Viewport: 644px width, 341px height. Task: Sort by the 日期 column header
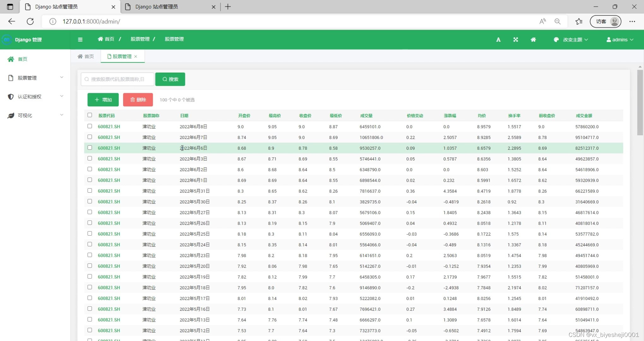[184, 116]
